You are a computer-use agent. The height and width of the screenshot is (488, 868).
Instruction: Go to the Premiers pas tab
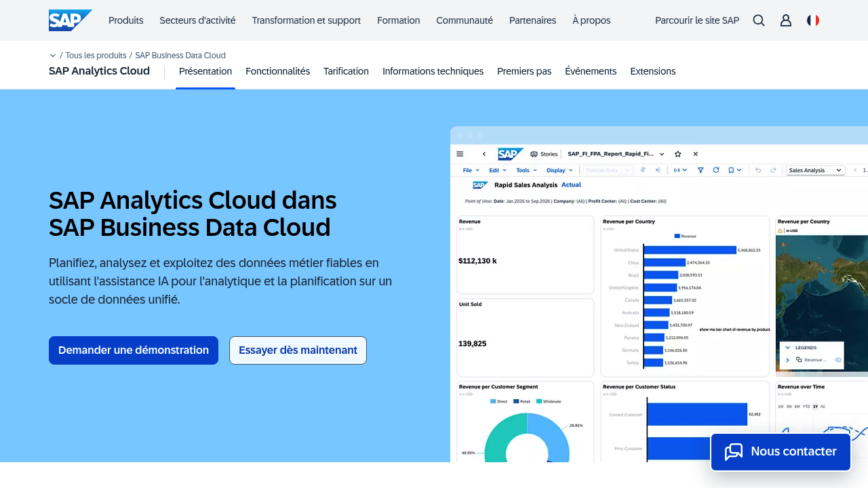pos(524,71)
